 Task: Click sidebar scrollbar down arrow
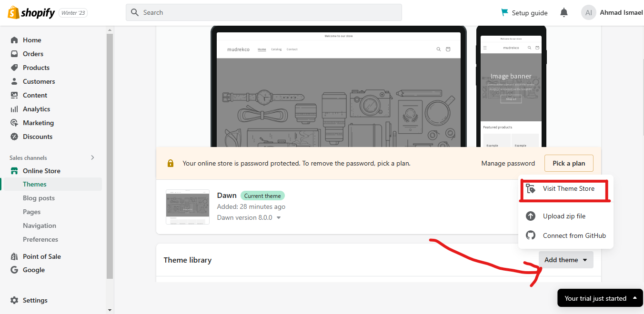(x=110, y=310)
